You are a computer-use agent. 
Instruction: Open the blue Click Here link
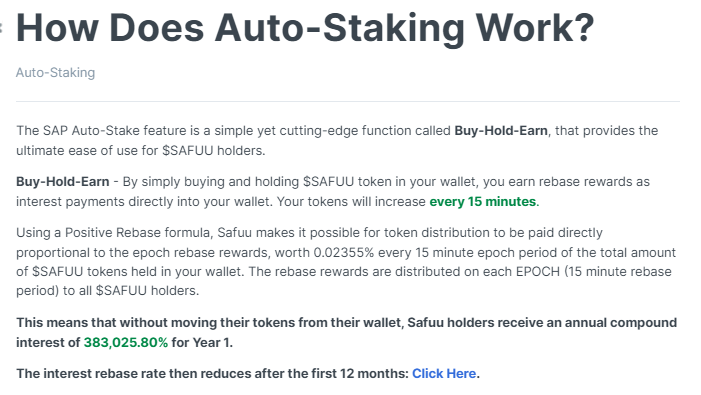pyautogui.click(x=444, y=373)
